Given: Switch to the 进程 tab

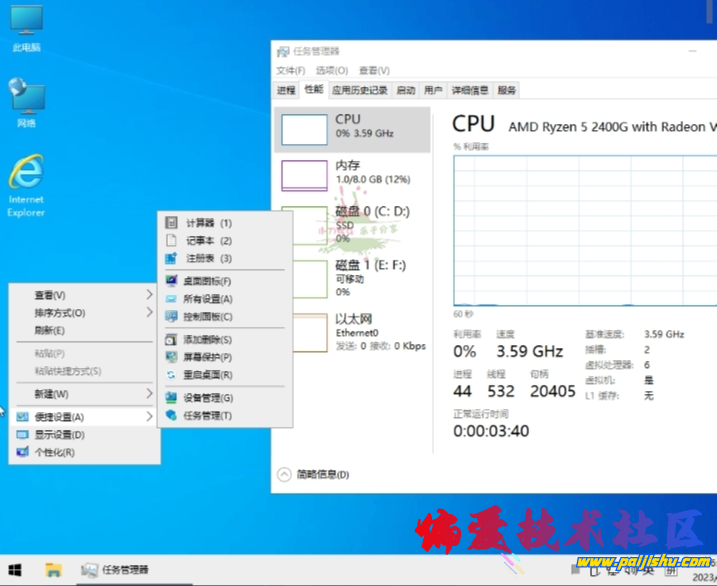Looking at the screenshot, I should [286, 90].
